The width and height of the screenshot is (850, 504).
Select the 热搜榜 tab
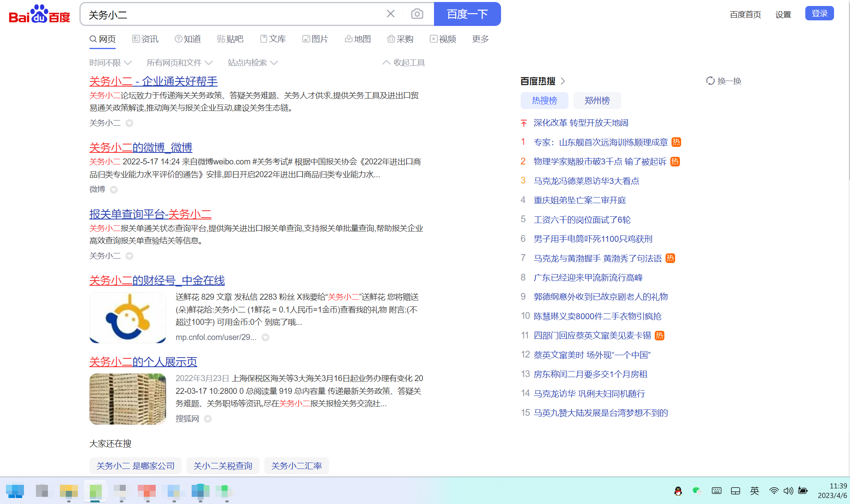[x=545, y=101]
